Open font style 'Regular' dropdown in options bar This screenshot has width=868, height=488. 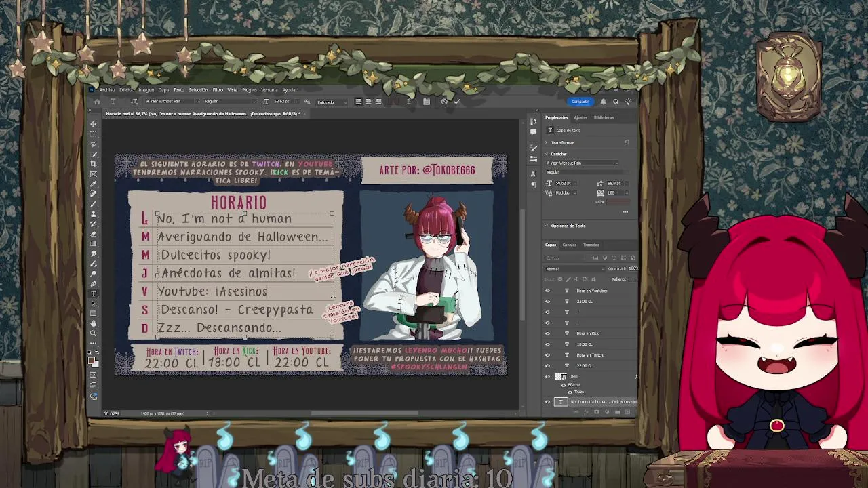click(x=254, y=102)
